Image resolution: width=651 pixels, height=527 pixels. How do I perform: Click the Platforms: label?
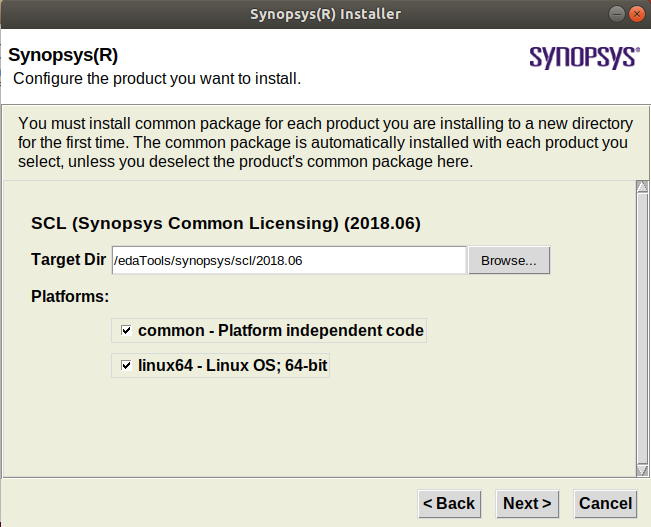(70, 297)
